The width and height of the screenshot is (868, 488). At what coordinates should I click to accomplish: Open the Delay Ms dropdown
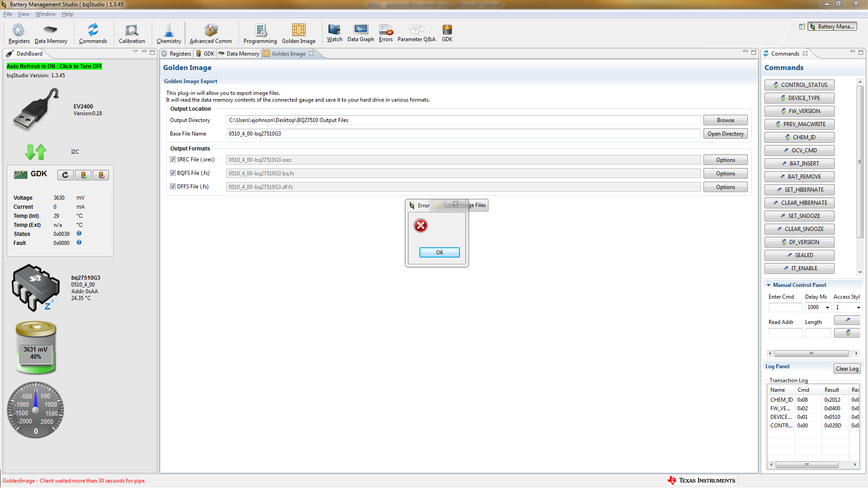click(827, 308)
